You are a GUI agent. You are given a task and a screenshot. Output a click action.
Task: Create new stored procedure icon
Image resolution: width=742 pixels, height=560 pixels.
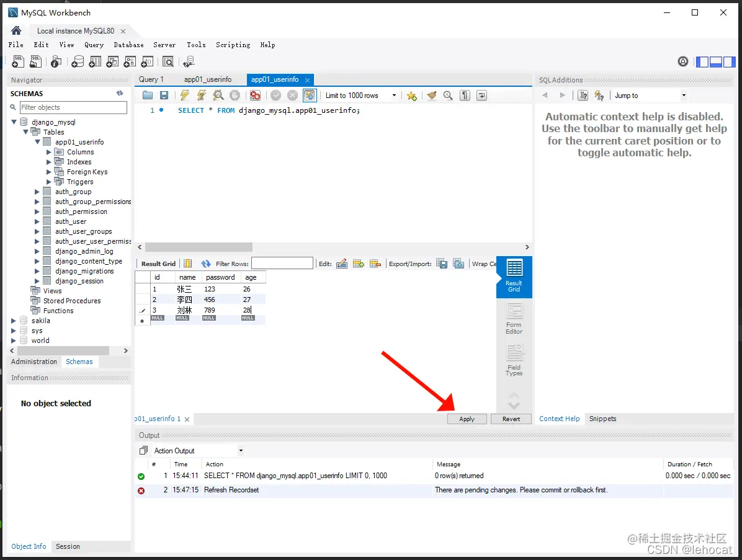(130, 61)
